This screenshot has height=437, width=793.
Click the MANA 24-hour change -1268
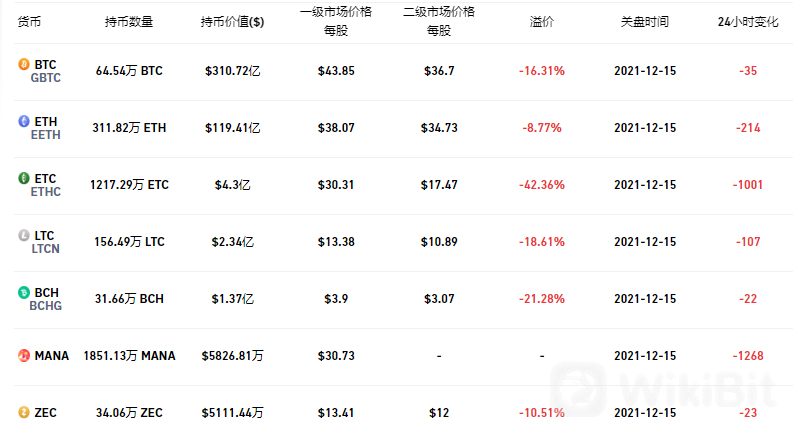coord(748,356)
